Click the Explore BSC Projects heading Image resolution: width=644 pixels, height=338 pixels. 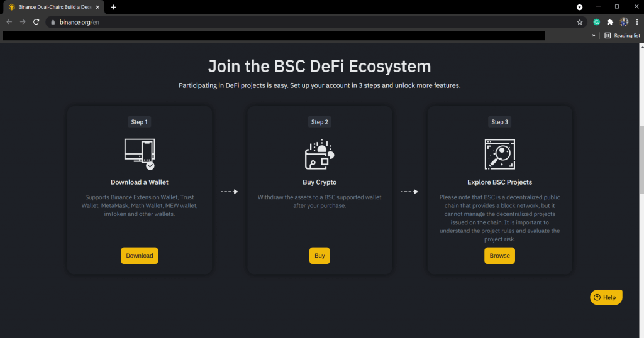[x=499, y=182]
